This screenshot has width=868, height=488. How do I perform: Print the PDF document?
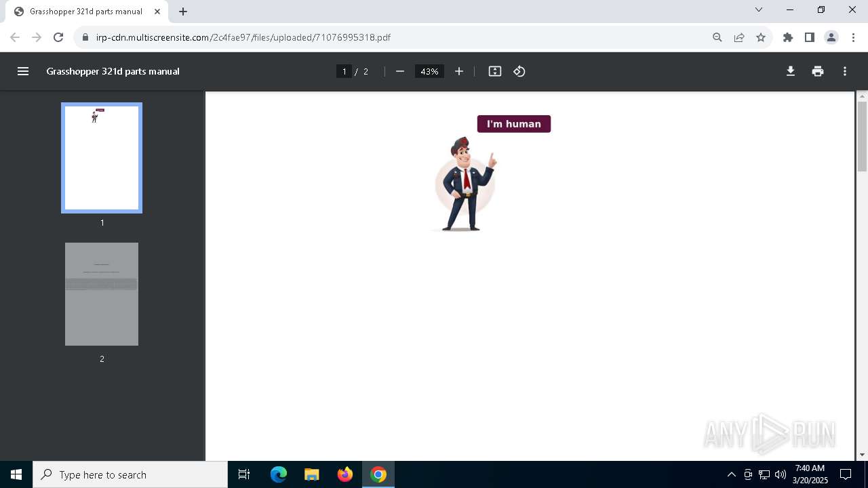tap(818, 71)
